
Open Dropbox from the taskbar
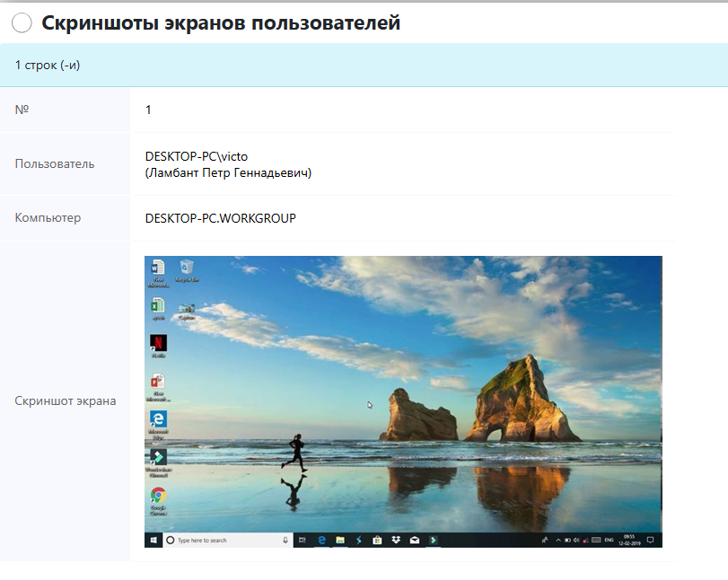pos(395,540)
